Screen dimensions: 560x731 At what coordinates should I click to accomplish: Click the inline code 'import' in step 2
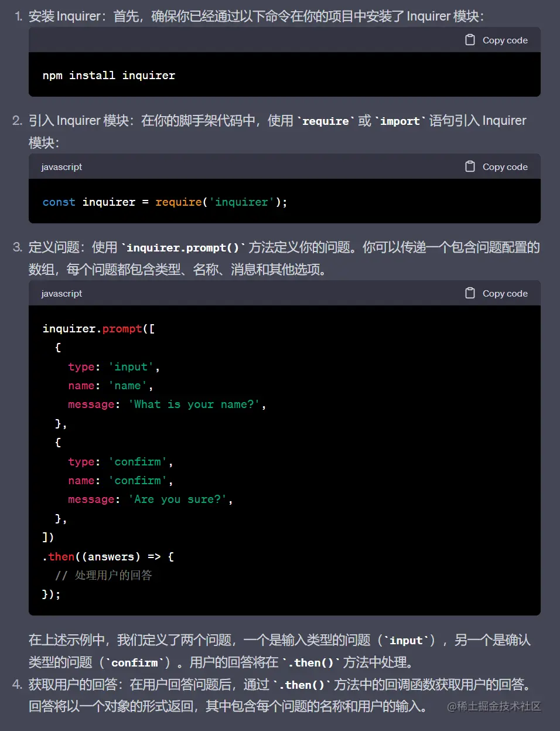pos(400,121)
